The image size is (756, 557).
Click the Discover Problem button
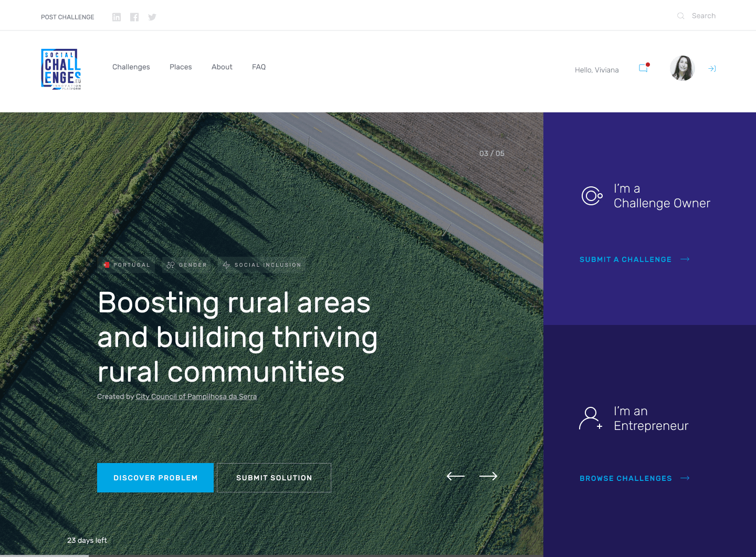click(x=155, y=478)
